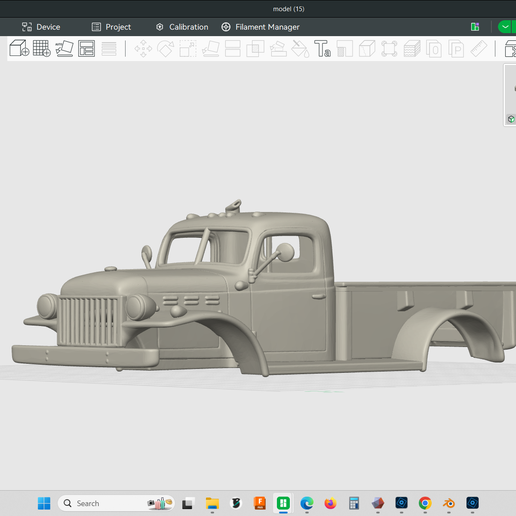This screenshot has width=516, height=516.
Task: Open the Calibration tab
Action: tap(182, 27)
